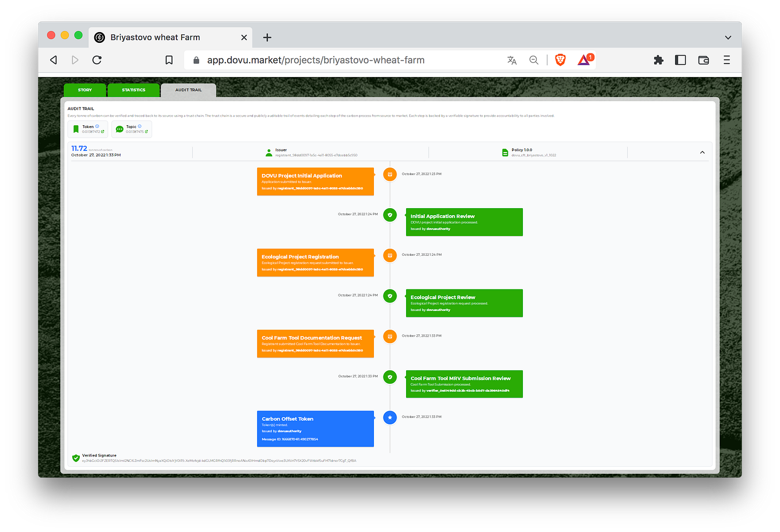
Task: Click timeline marker for Cool Farm Tool Documentation Request
Action: pos(390,336)
